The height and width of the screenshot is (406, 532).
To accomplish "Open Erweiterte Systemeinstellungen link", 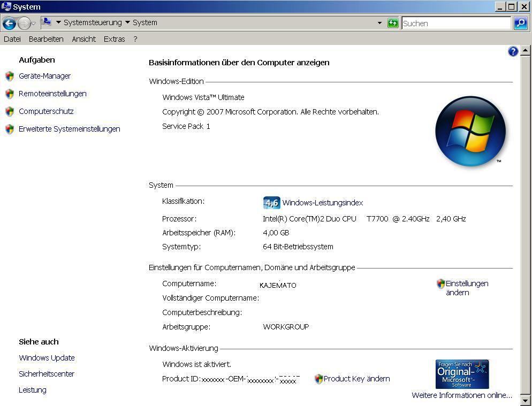I will [70, 129].
